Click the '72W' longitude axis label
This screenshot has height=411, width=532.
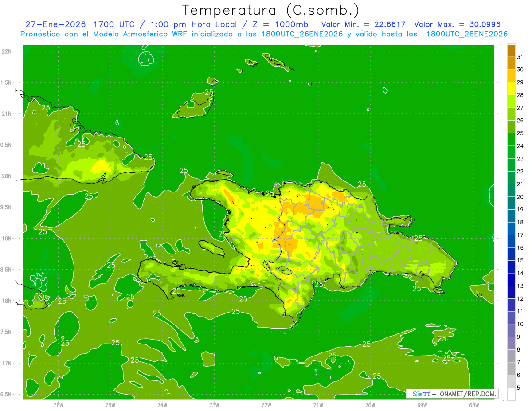tap(266, 405)
